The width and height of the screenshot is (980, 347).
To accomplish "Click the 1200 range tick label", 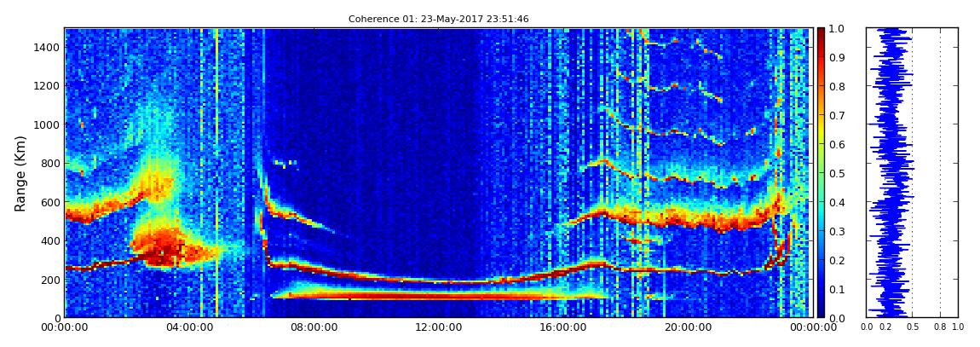I will 46,85.
